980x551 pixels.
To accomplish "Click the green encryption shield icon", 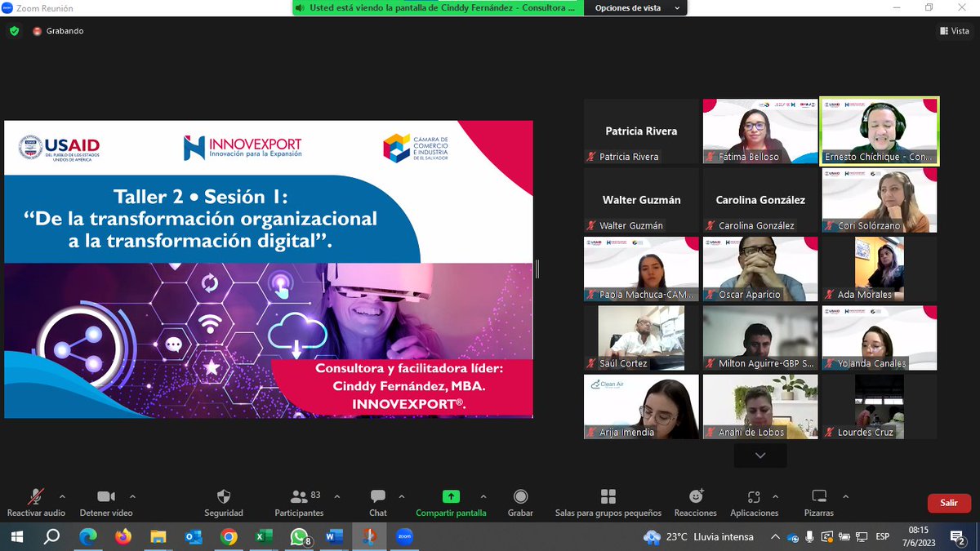I will pos(14,31).
